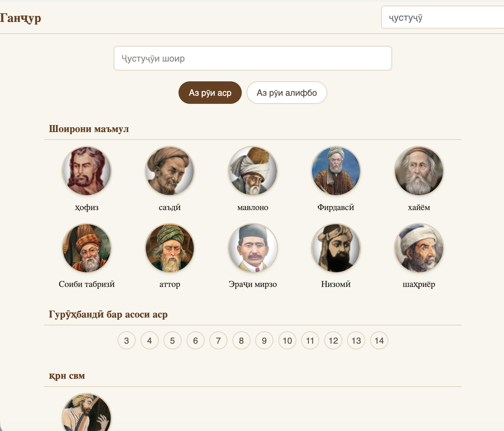Focus the Ҷустуҷӯи шоир search field
The width and height of the screenshot is (504, 431).
coord(253,58)
